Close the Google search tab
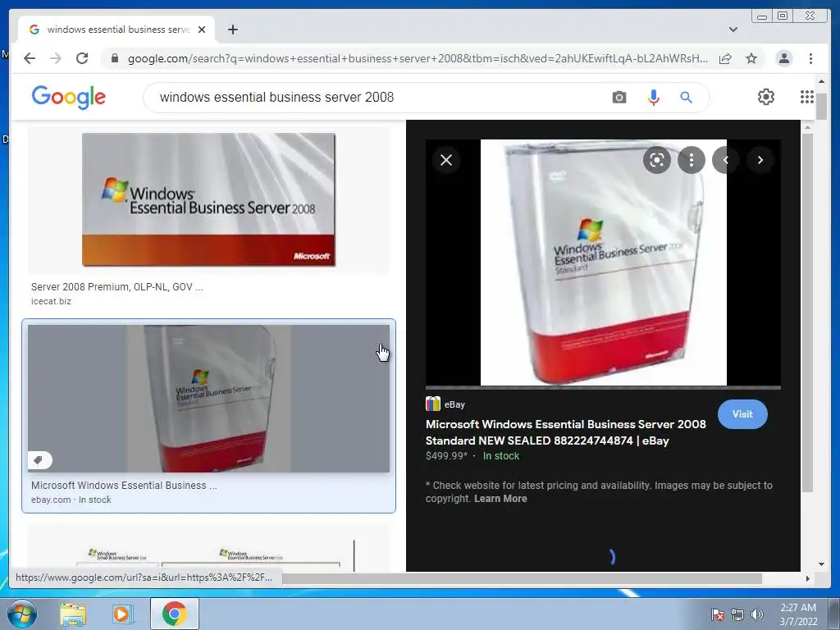Screen dimensions: 840x630 [202, 30]
